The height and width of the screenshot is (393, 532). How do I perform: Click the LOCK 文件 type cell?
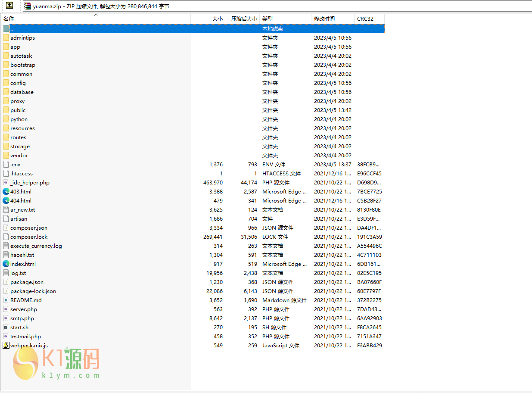(275, 237)
